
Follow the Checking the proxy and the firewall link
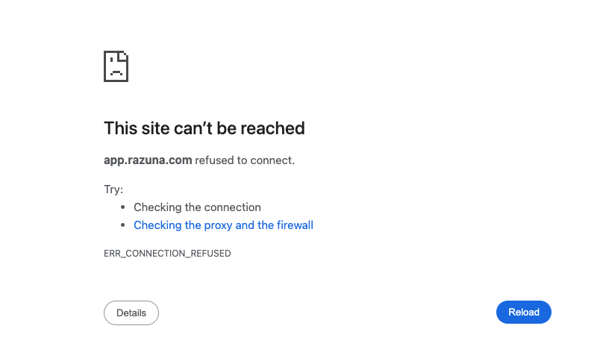(223, 225)
